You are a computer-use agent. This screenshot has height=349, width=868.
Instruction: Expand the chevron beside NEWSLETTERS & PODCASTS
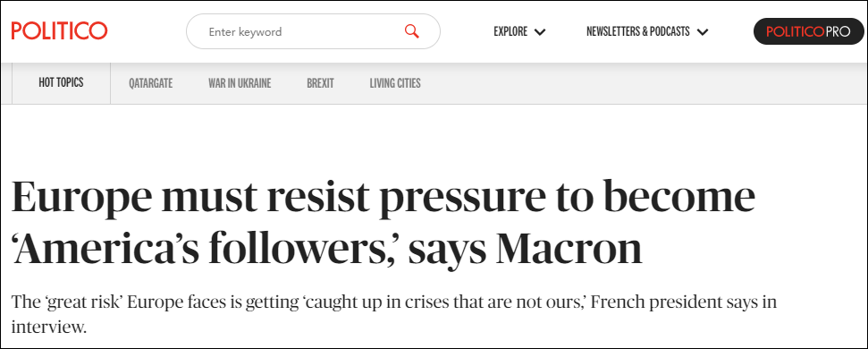pos(703,32)
